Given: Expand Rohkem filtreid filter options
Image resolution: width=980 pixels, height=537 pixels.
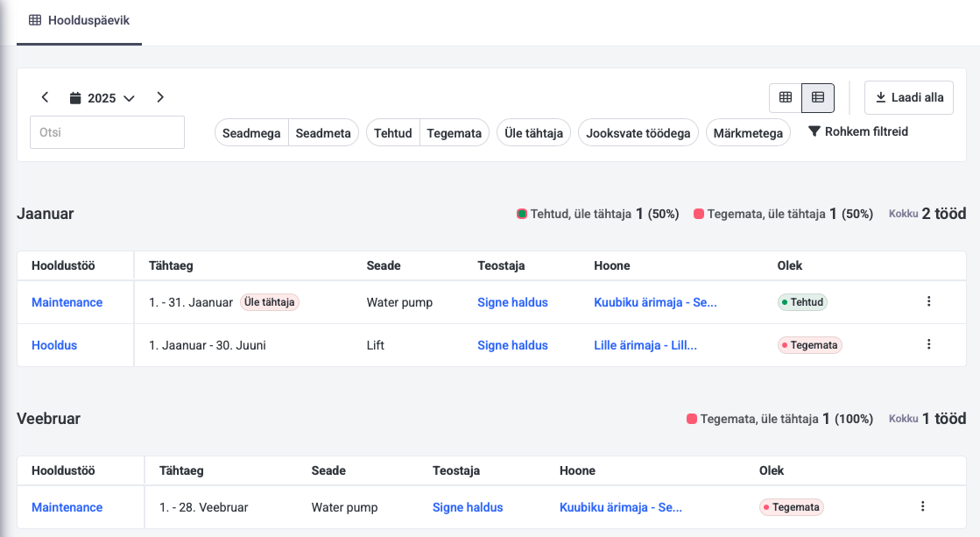Looking at the screenshot, I should point(857,131).
